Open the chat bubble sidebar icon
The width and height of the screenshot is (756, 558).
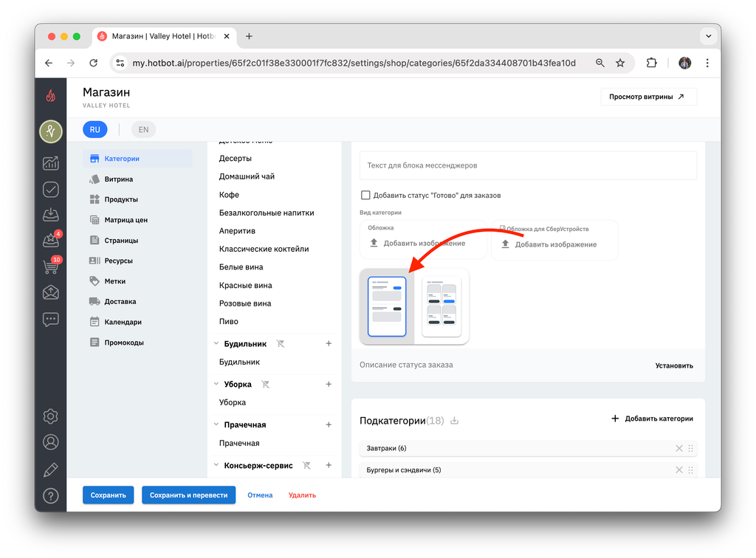pos(51,320)
